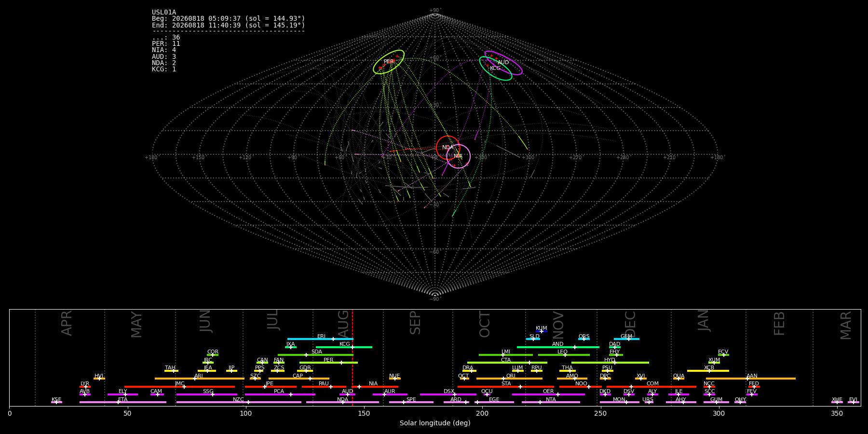The width and height of the screenshot is (868, 434).
Task: Click the QUA shower marker
Action: tap(678, 379)
